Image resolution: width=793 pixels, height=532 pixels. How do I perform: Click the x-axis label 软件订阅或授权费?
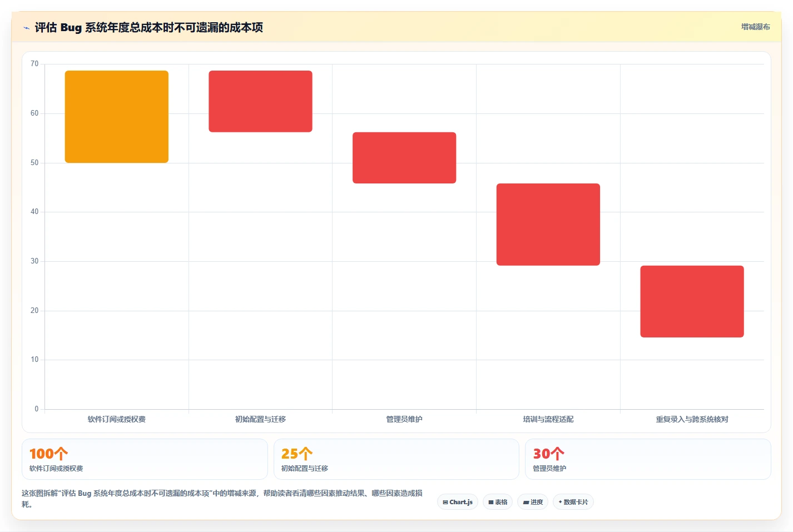point(117,419)
